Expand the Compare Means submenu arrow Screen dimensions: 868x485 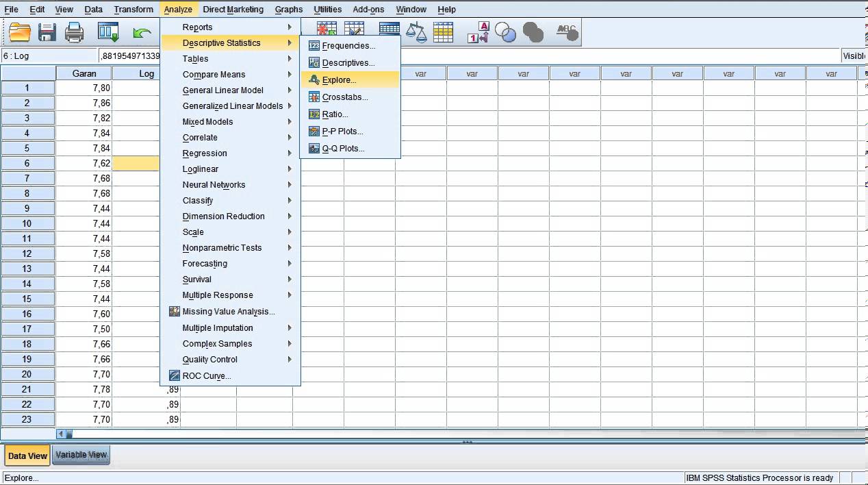point(290,75)
